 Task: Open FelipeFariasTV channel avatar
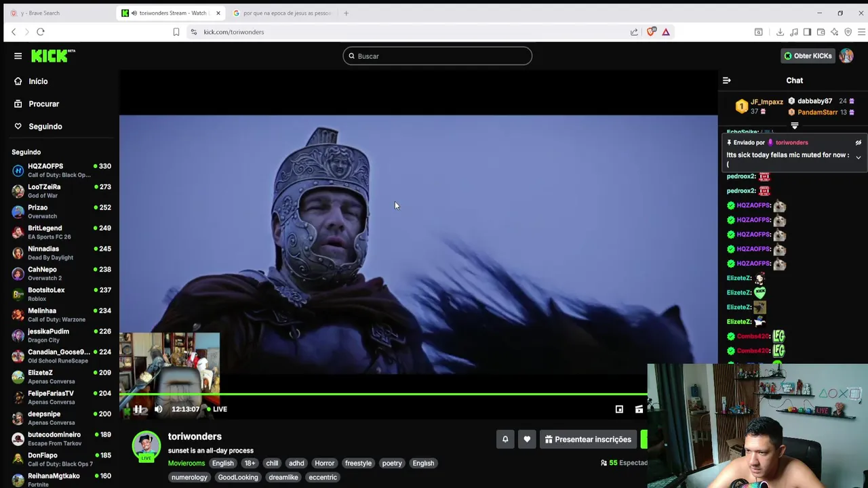pyautogui.click(x=18, y=398)
